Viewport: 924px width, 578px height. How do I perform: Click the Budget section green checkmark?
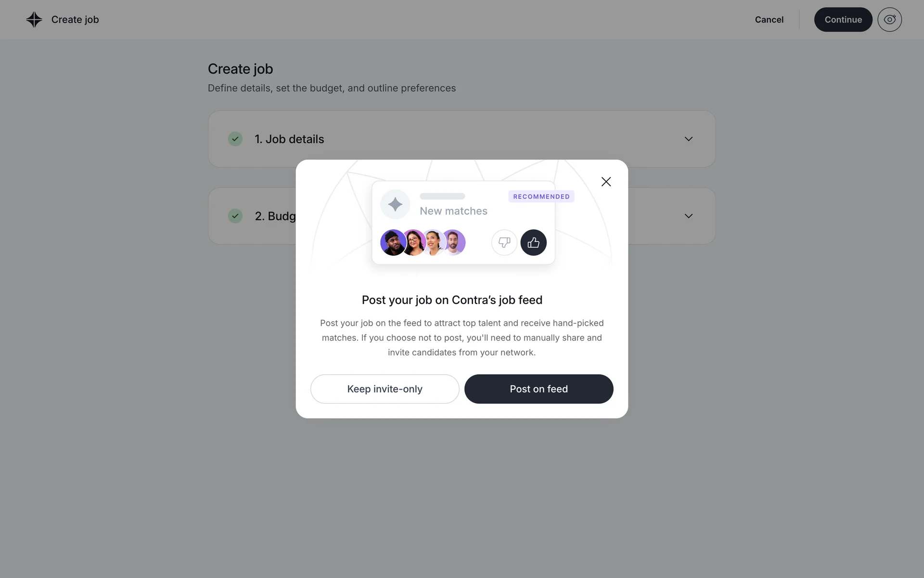(235, 216)
